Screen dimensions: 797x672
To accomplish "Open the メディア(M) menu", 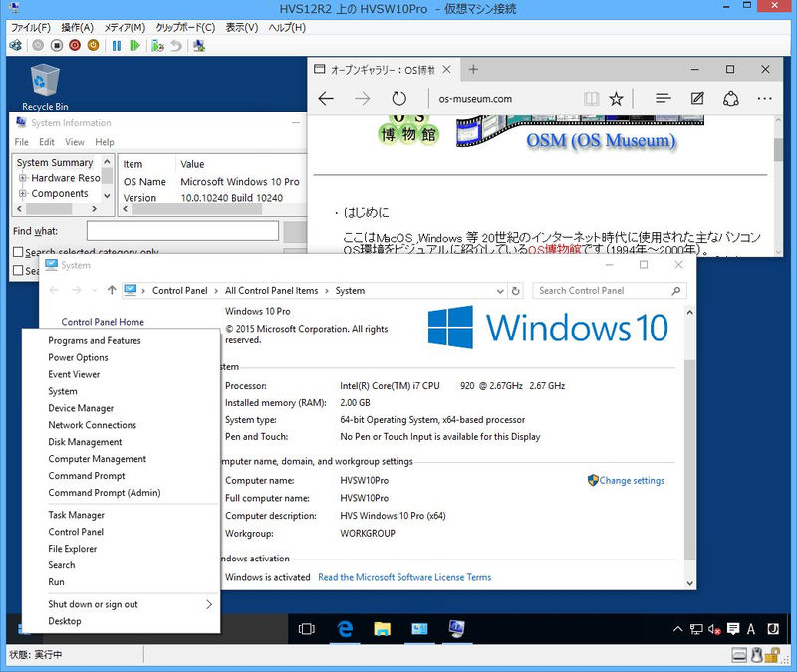I will point(126,28).
